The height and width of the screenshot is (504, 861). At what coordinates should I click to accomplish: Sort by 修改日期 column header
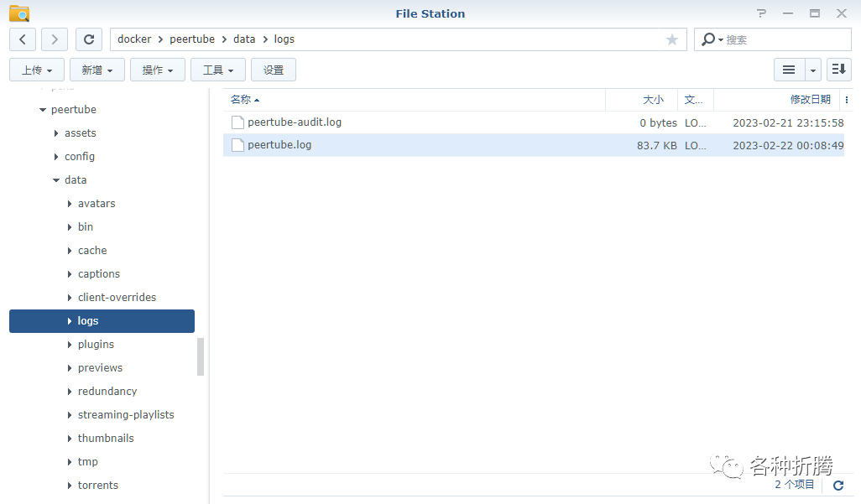coord(811,99)
